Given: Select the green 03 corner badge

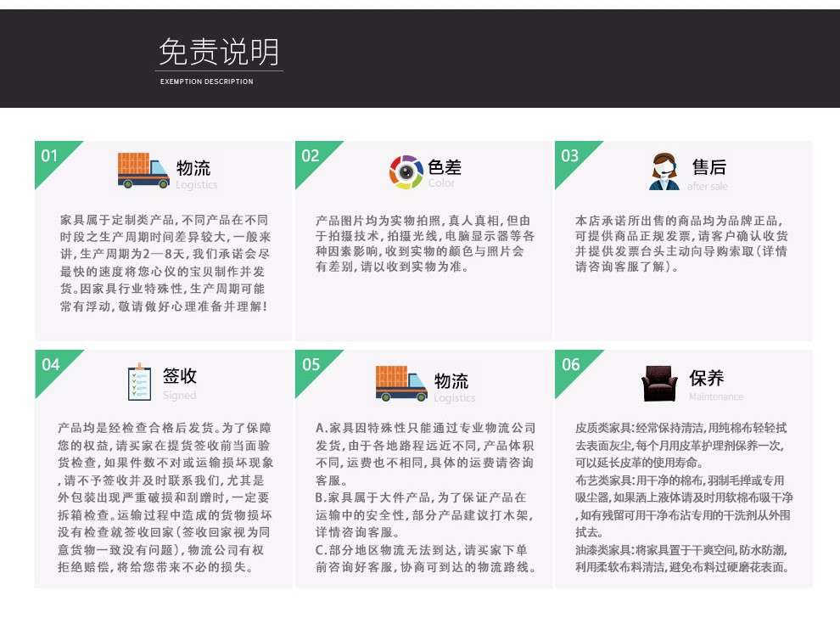Looking at the screenshot, I should (x=570, y=157).
